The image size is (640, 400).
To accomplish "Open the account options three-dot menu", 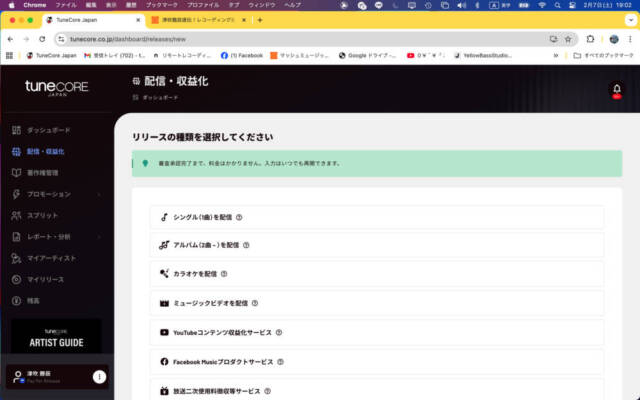I will point(99,377).
